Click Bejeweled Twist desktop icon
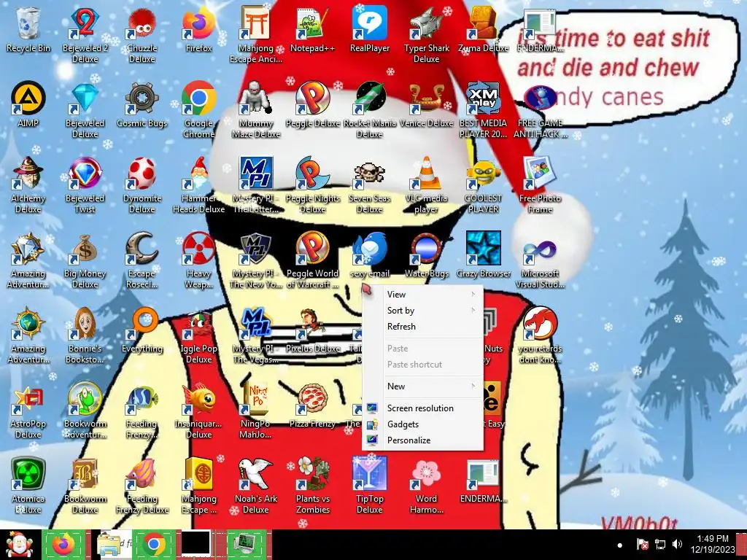747x560 pixels. [85, 174]
